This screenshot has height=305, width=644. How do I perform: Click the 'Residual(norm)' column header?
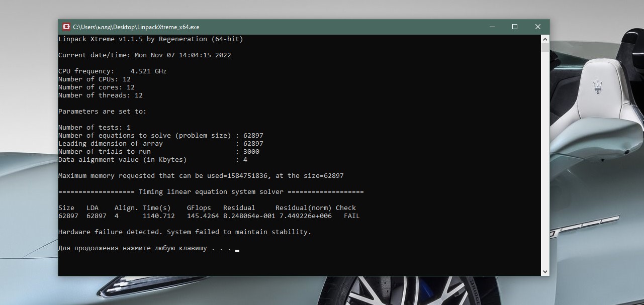click(x=304, y=208)
